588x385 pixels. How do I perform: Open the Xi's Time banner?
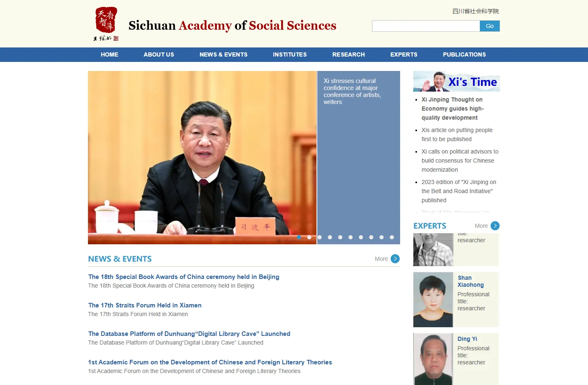point(457,81)
